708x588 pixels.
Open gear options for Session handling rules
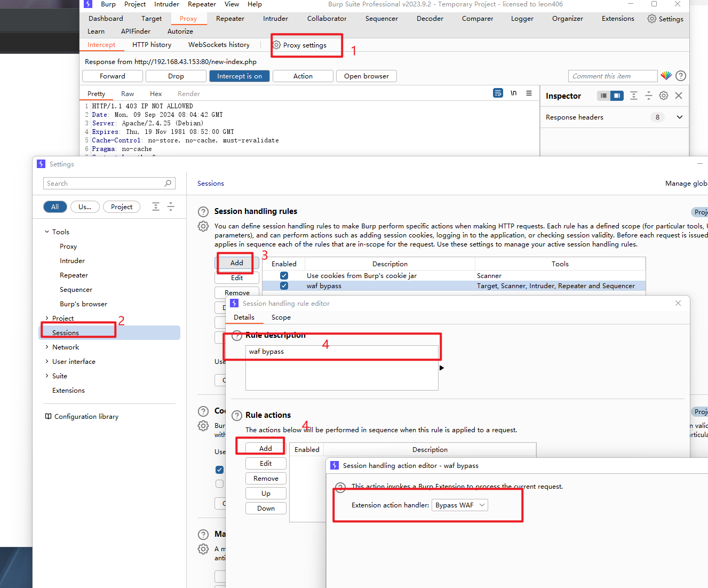203,226
